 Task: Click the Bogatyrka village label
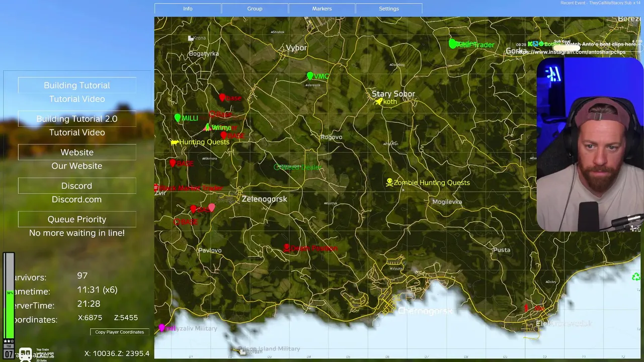pos(204,54)
